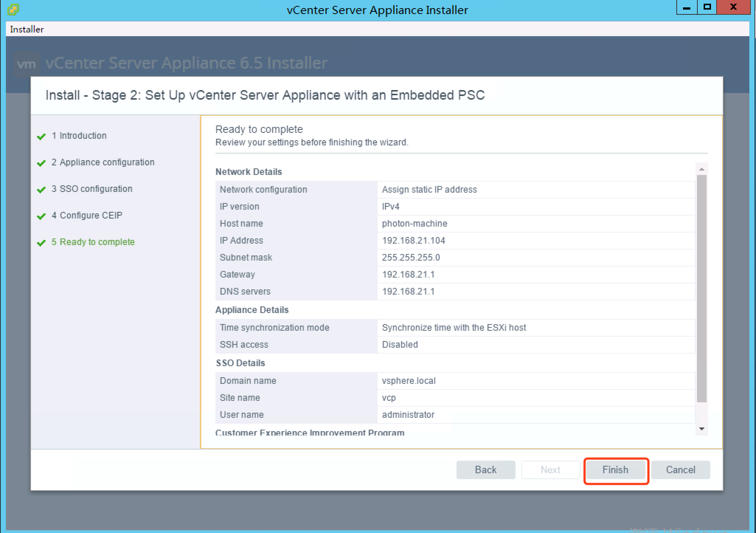This screenshot has height=533, width=756.
Task: Click the vCenter installer title bar icon
Action: (13, 9)
